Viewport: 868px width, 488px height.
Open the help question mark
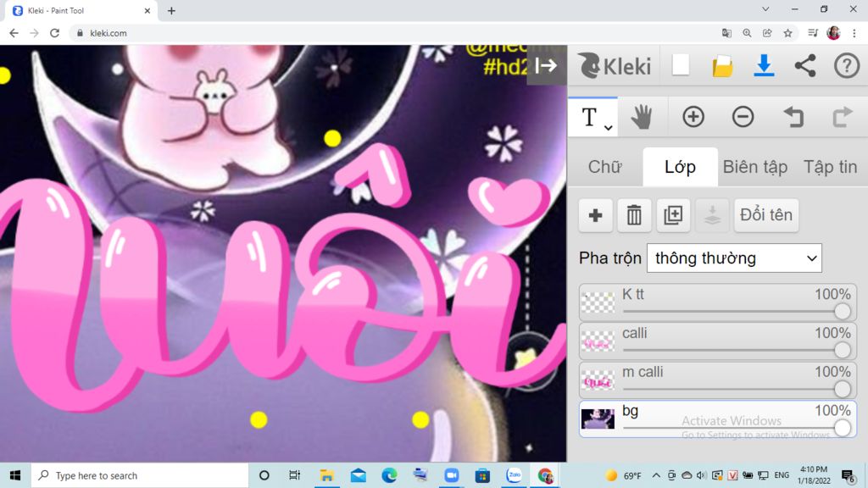pyautogui.click(x=847, y=65)
